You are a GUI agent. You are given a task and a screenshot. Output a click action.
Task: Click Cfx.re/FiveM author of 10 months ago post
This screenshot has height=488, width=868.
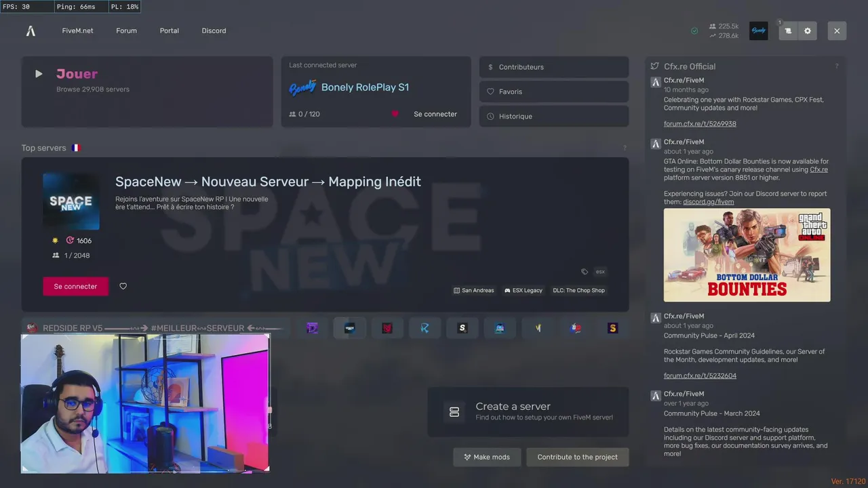(x=684, y=81)
